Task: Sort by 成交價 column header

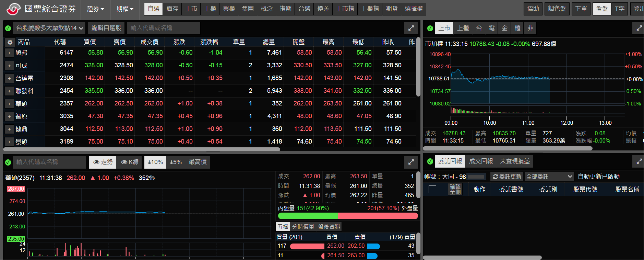Action: [x=149, y=42]
